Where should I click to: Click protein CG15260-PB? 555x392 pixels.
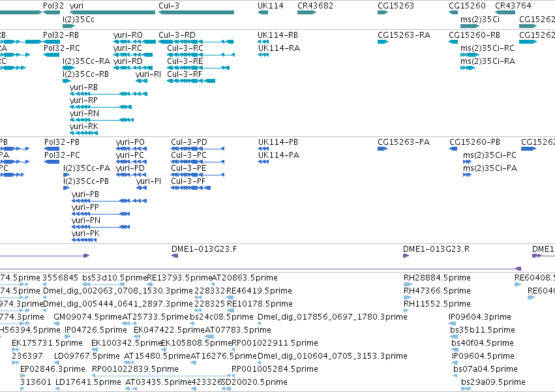475,142
